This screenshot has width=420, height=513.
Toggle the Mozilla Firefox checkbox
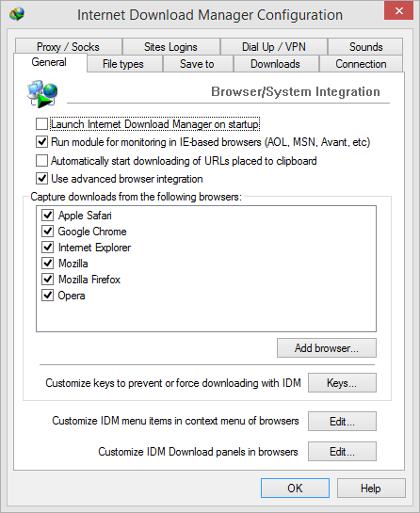click(47, 280)
